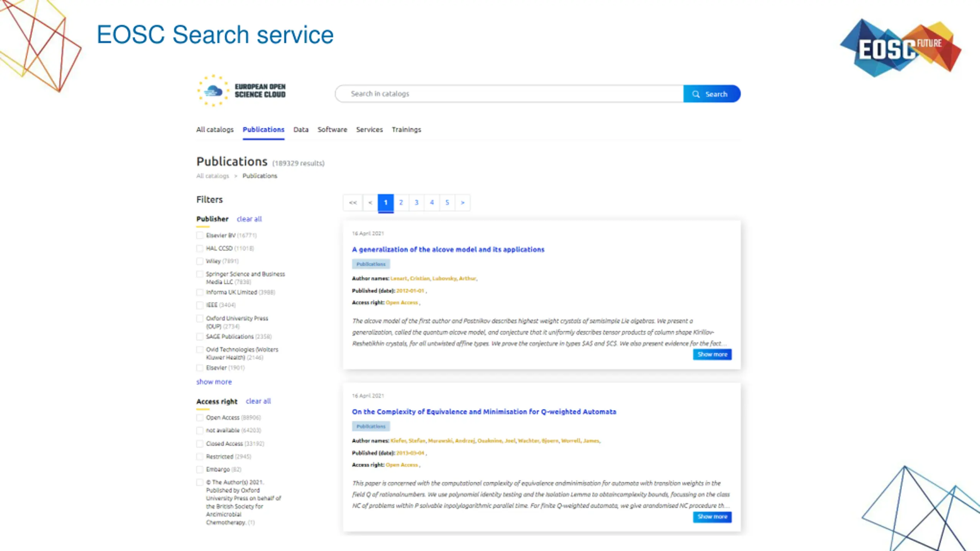Click Publications tag badge on first result
This screenshot has height=551, width=980.
(371, 264)
